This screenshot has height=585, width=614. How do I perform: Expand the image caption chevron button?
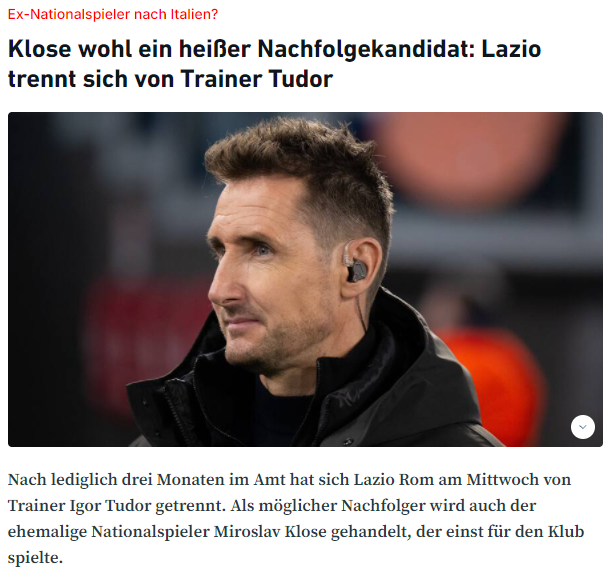click(x=582, y=427)
